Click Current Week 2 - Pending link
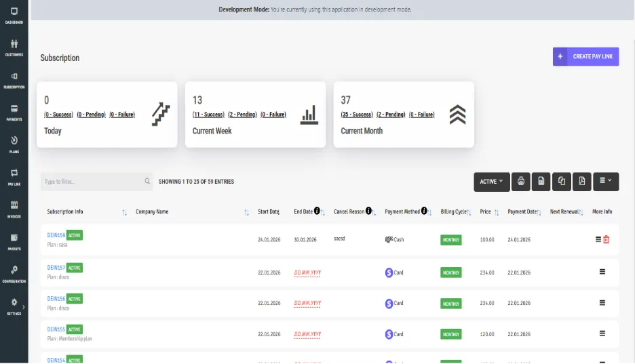The image size is (635, 364). [242, 115]
